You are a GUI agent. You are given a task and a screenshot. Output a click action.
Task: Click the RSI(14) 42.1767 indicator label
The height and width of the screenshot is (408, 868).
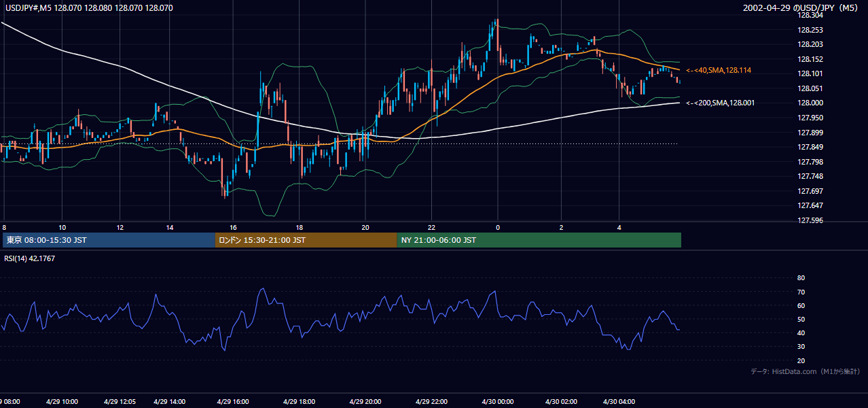[29, 258]
